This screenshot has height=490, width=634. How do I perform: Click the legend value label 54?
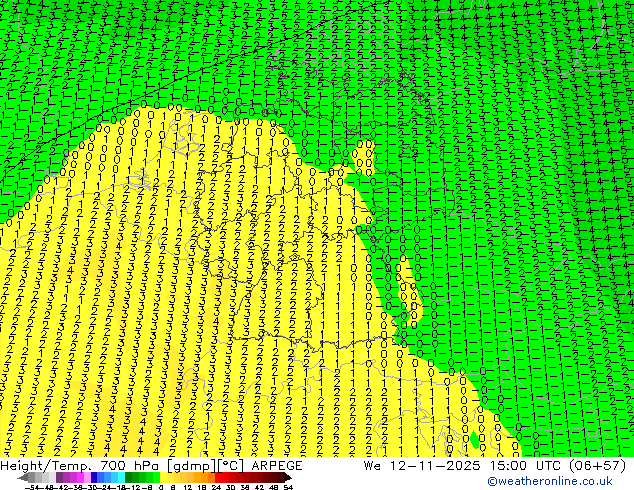pyautogui.click(x=288, y=487)
